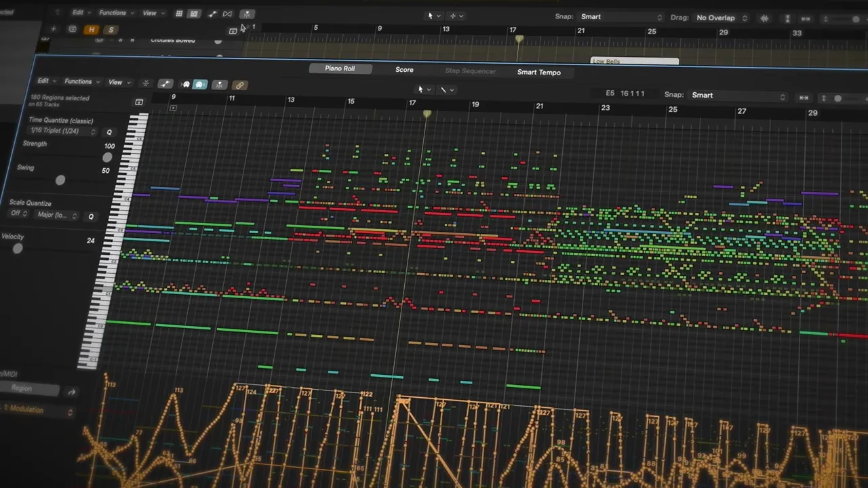The width and height of the screenshot is (868, 488).
Task: Open the main area pointer tool menu
Action: (433, 16)
